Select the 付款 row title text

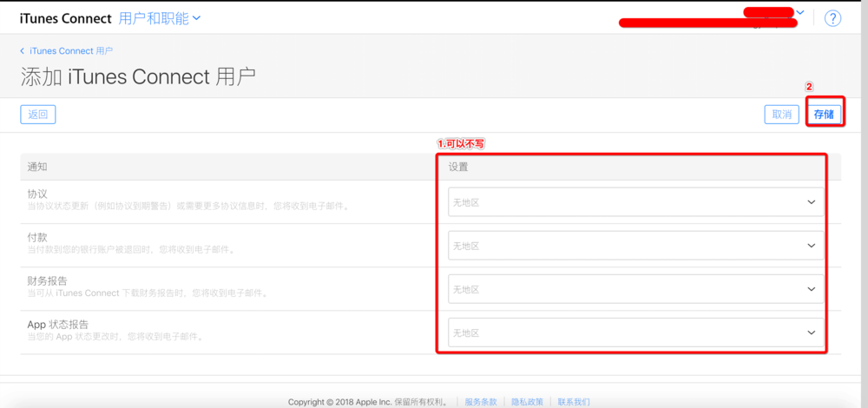pos(37,238)
